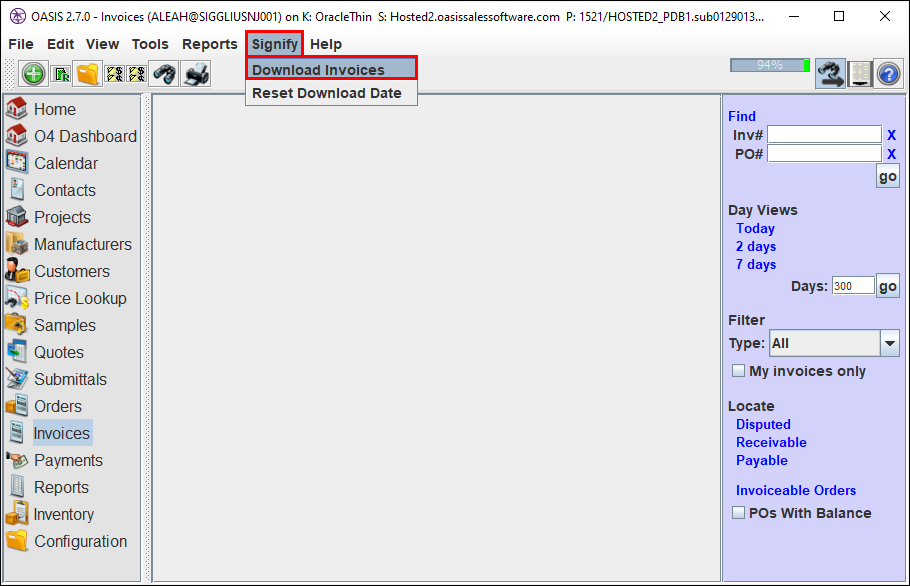Toggle the POs With Balance checkbox
Image resolution: width=910 pixels, height=586 pixels.
[738, 513]
